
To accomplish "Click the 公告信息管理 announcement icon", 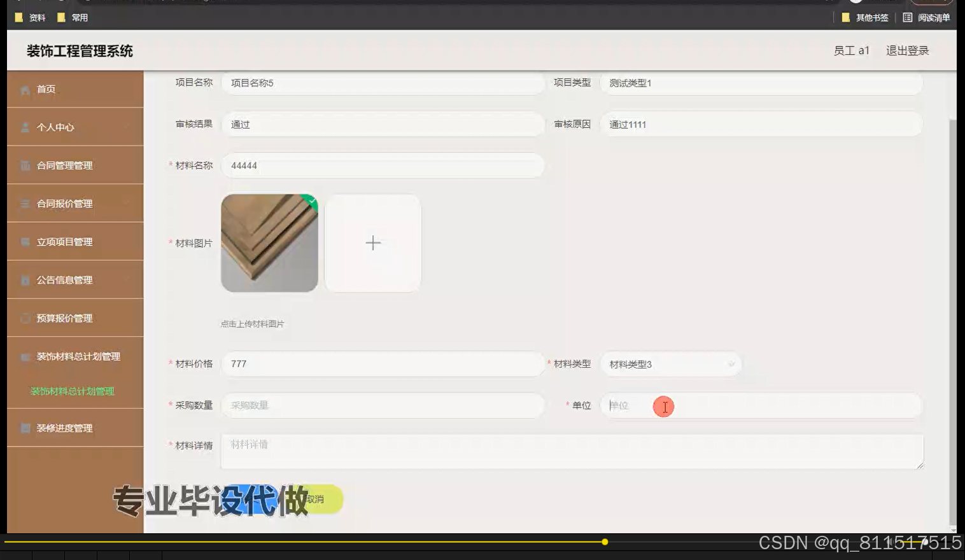I will pos(25,280).
